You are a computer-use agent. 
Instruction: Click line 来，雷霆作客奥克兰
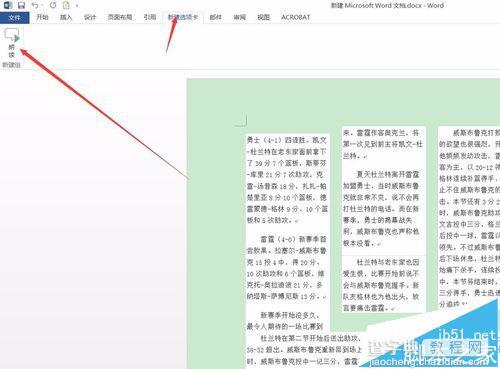click(x=381, y=133)
